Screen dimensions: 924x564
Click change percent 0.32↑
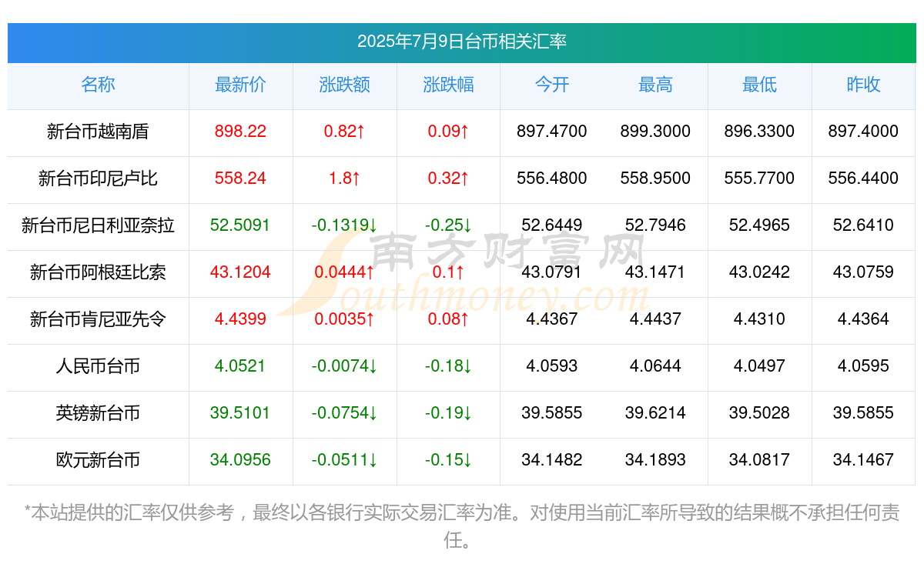[448, 179]
